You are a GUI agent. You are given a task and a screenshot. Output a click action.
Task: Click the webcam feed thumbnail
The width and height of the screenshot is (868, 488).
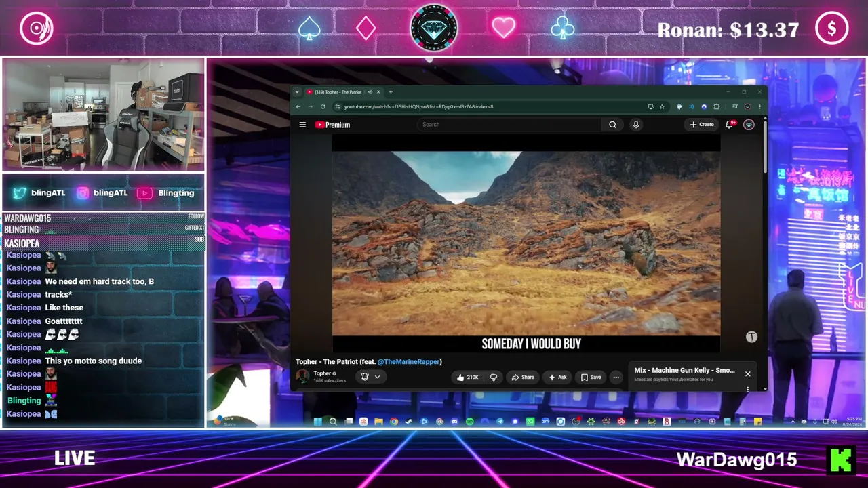click(x=103, y=114)
